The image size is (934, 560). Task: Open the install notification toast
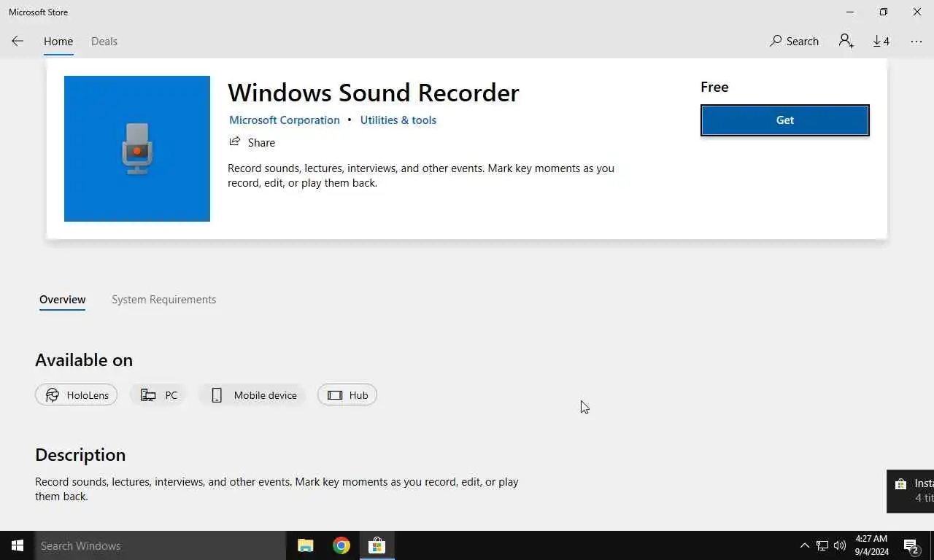pos(911,491)
